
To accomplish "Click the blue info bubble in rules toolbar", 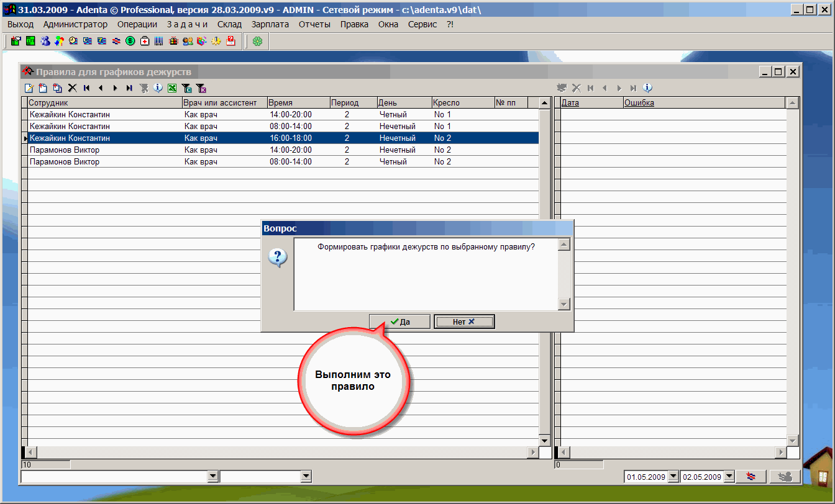I will tap(158, 88).
